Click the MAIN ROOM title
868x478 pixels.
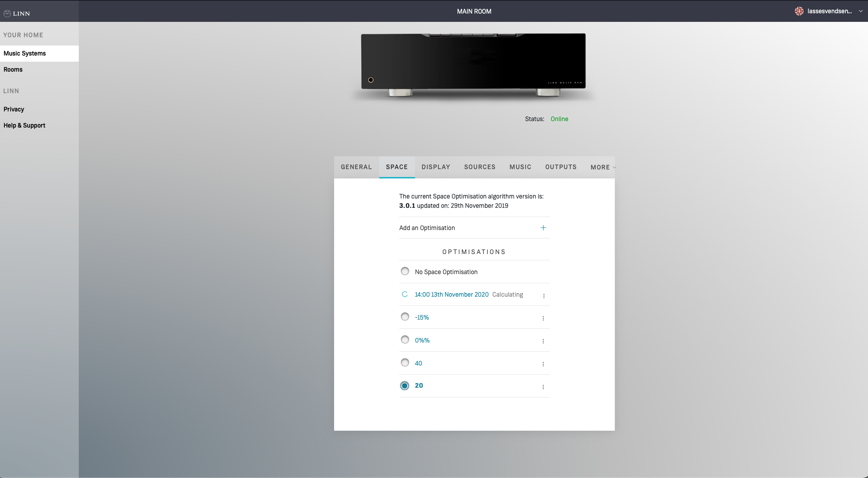pos(474,11)
